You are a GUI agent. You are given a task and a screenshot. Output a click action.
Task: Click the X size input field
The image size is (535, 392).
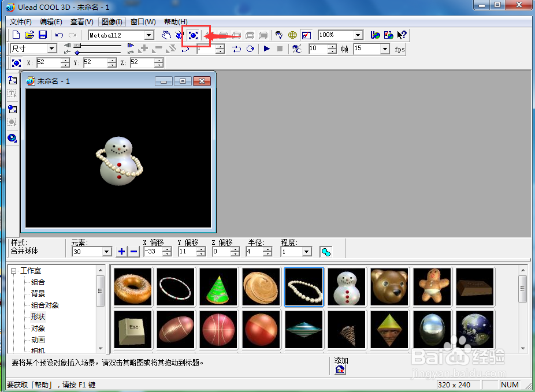pos(49,63)
